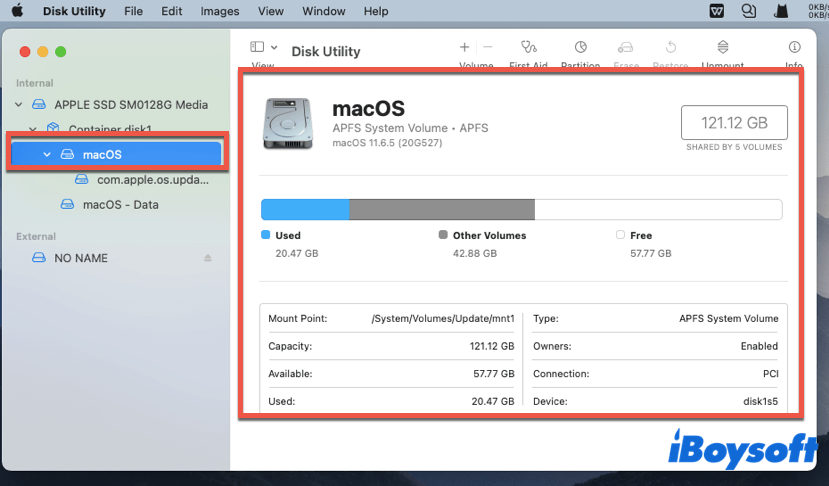Eject the NO NAME external disk

coord(208,258)
